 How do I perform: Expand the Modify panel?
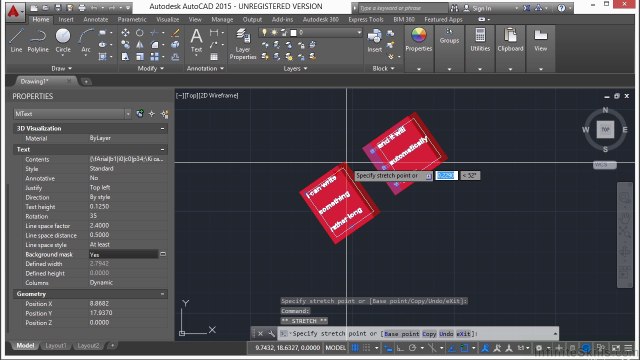click(x=151, y=69)
